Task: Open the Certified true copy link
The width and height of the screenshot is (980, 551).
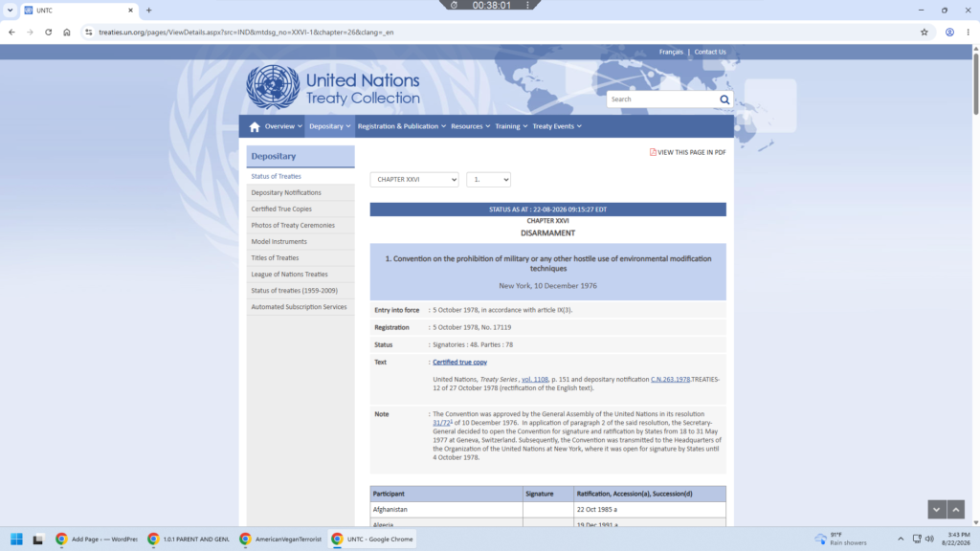Action: click(x=459, y=362)
